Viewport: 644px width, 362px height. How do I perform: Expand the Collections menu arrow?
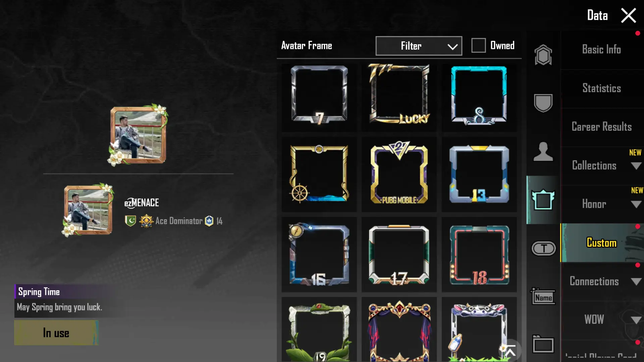click(636, 166)
